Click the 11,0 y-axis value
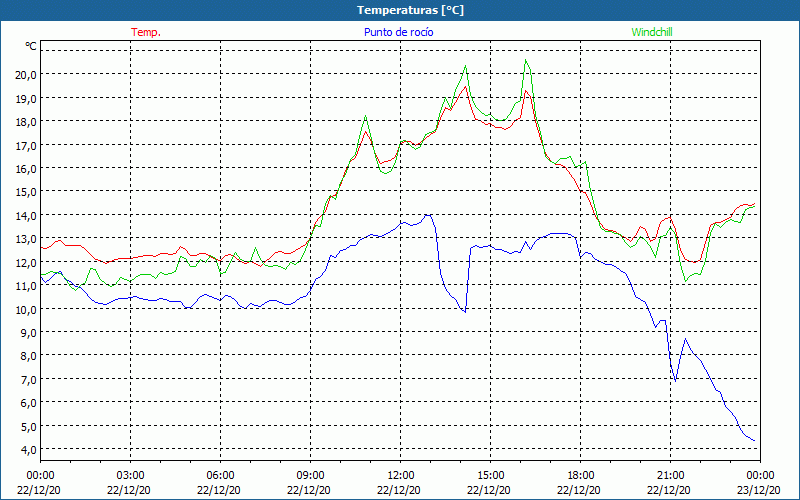 [x=27, y=286]
